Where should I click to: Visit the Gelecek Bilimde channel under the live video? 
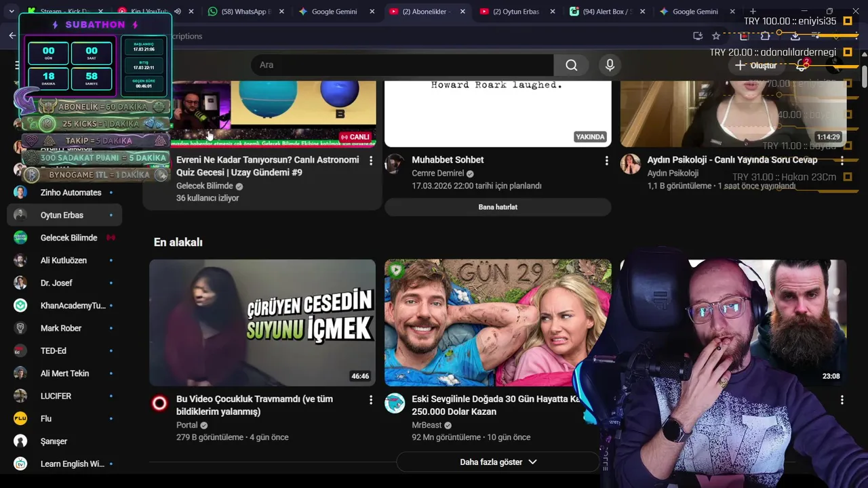coord(205,186)
